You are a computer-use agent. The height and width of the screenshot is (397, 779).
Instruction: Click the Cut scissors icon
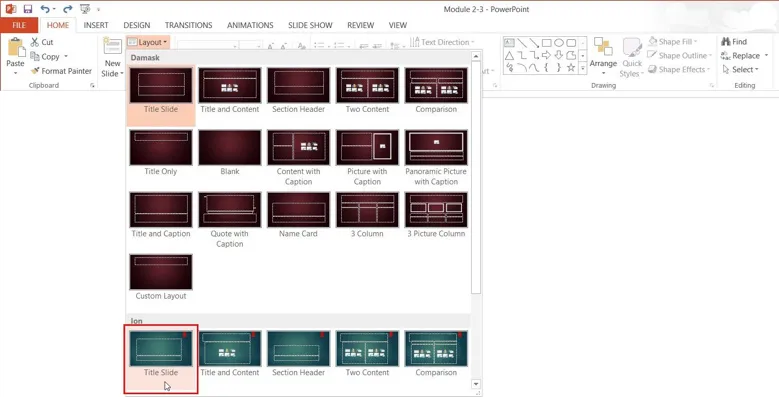(34, 42)
